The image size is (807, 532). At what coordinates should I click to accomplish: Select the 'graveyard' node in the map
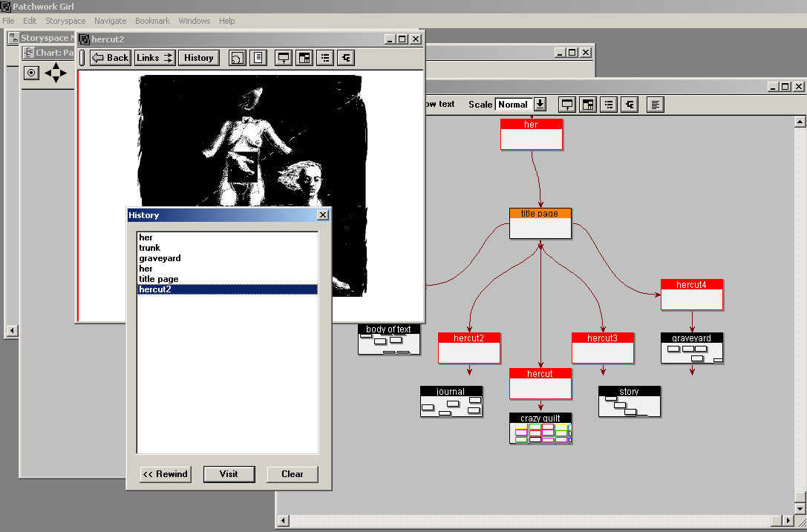click(x=692, y=348)
